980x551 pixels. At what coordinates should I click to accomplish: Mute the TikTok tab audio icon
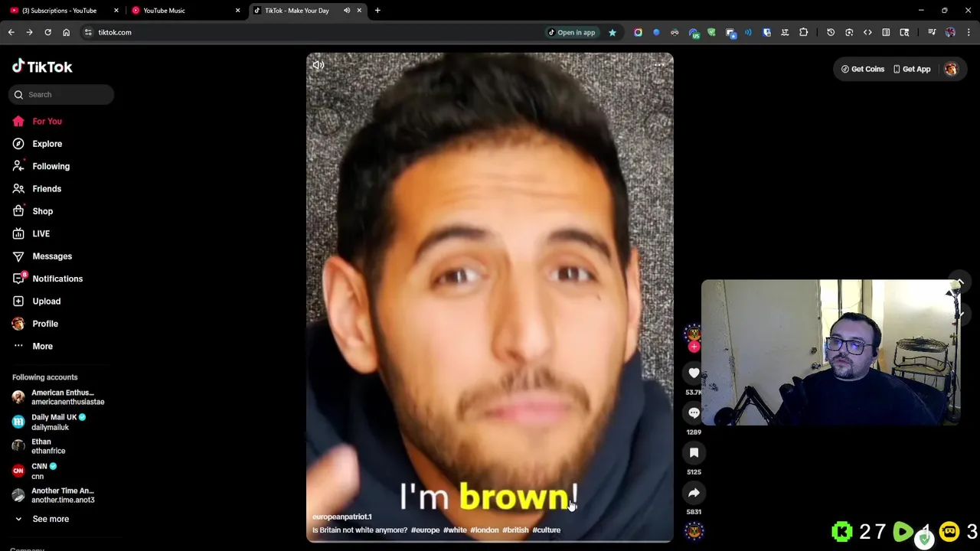pyautogui.click(x=347, y=11)
